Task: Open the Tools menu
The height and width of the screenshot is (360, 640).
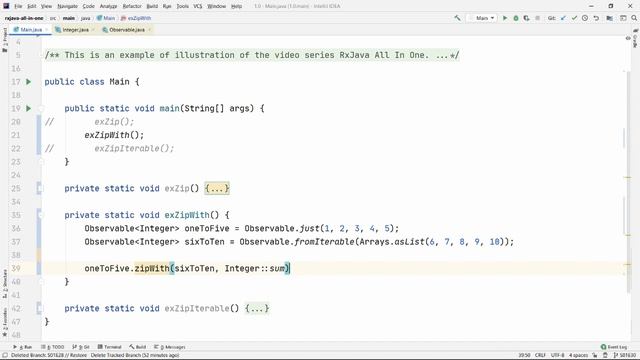Action: pyautogui.click(x=183, y=6)
